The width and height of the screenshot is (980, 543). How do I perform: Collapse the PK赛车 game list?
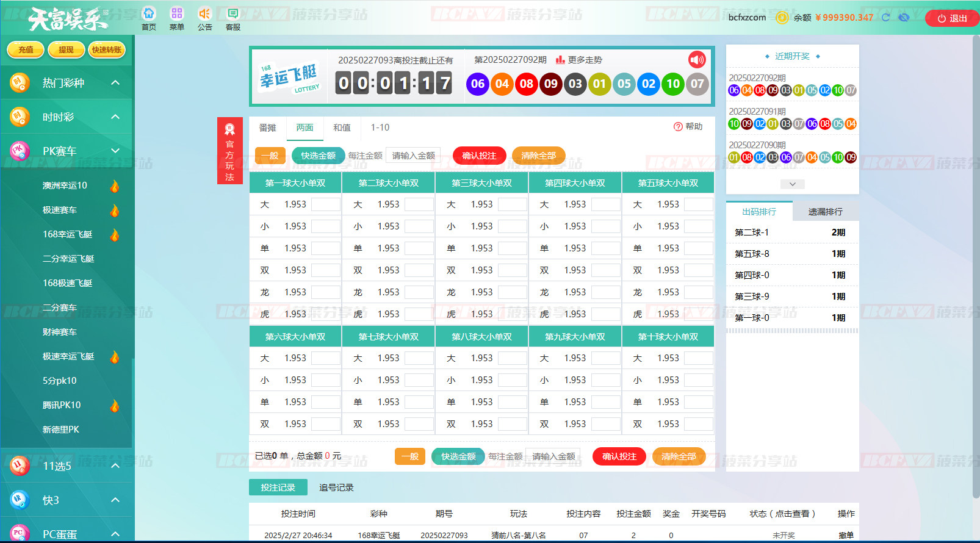pos(115,151)
